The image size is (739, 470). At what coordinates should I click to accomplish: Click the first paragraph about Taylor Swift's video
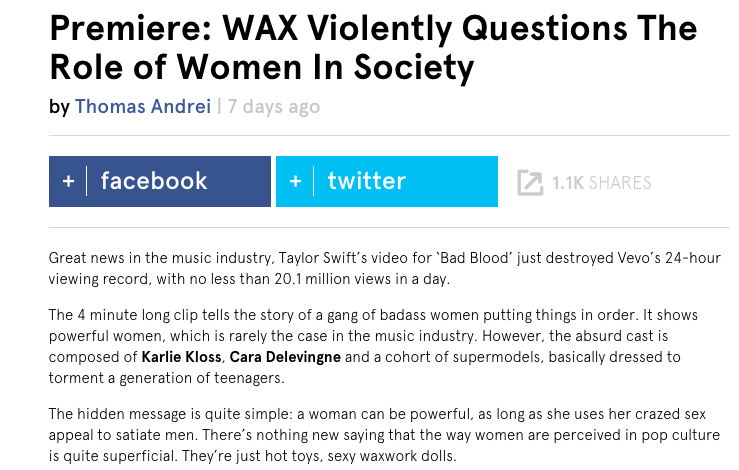pos(385,268)
